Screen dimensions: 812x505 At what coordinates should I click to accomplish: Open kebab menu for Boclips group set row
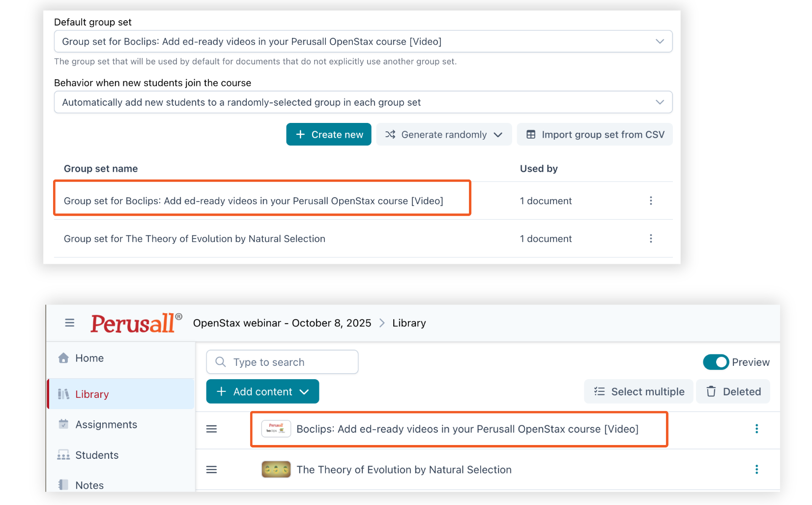tap(651, 201)
